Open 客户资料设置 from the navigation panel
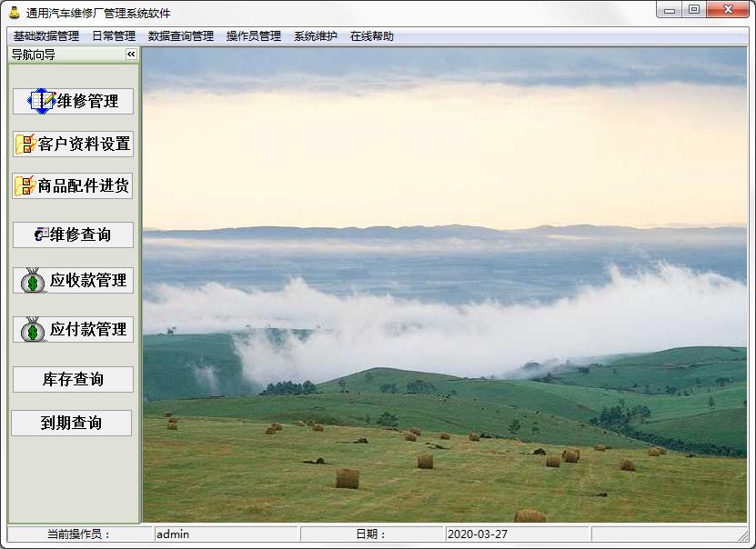Viewport: 756px width, 549px height. tap(73, 144)
